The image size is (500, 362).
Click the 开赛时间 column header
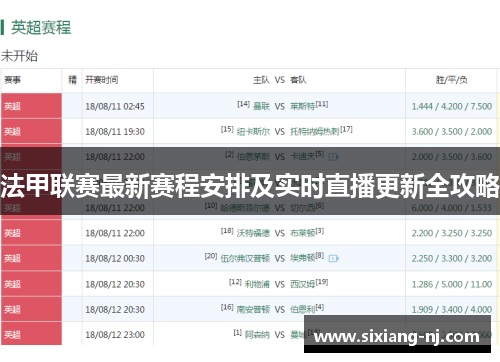point(102,80)
